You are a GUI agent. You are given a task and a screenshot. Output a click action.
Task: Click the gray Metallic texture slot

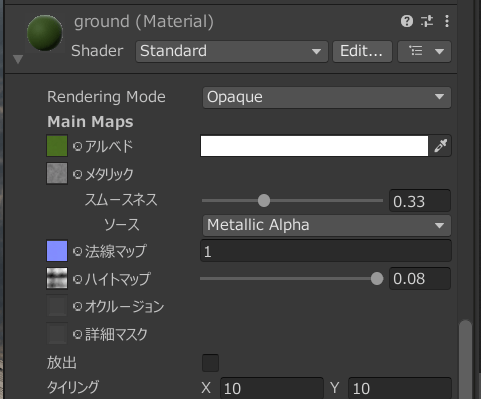tap(57, 173)
